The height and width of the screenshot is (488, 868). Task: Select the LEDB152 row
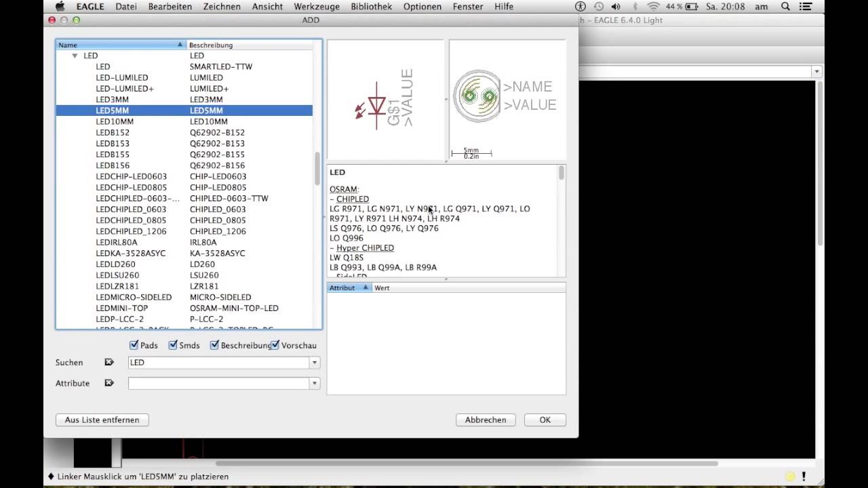click(x=184, y=132)
